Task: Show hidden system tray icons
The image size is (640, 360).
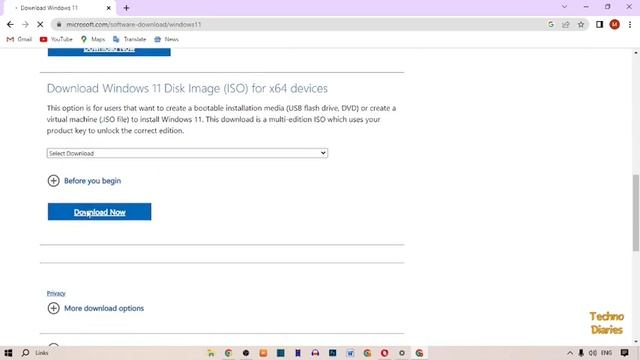Action: [570, 353]
